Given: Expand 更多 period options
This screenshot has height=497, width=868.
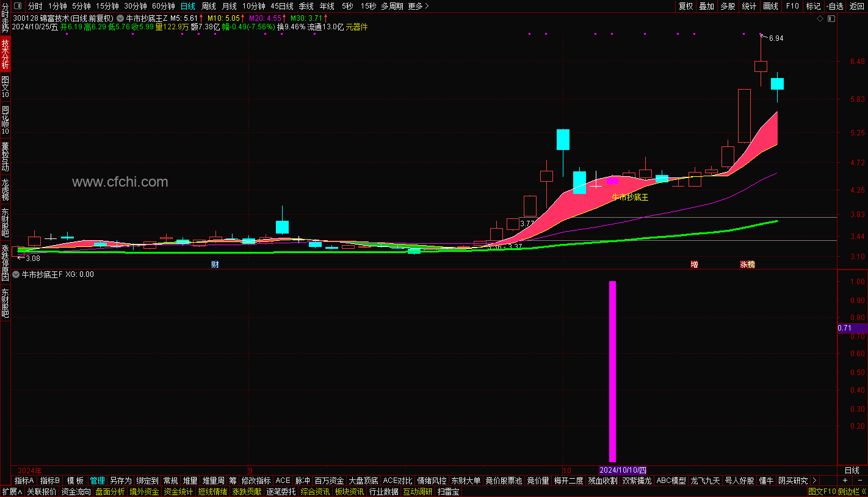Looking at the screenshot, I should click(x=418, y=6).
